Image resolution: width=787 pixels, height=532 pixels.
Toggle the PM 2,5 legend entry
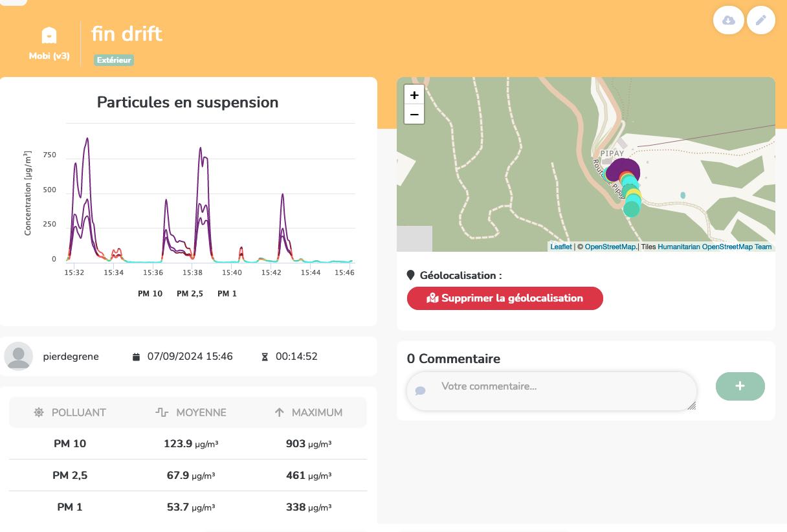[x=190, y=294]
